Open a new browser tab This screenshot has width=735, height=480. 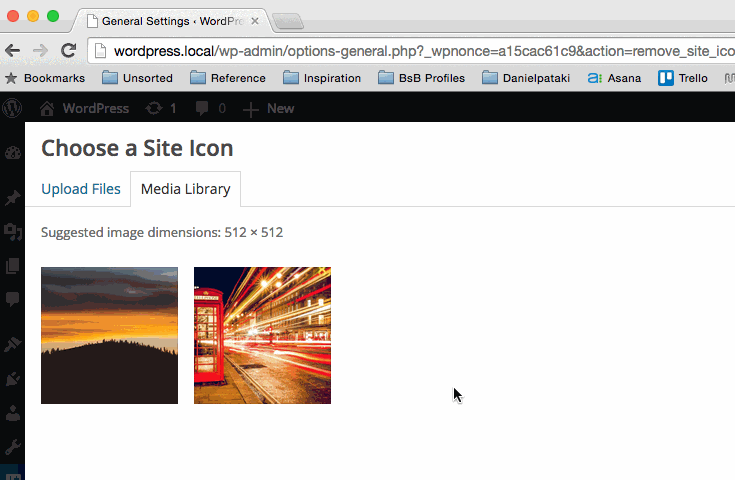[288, 22]
